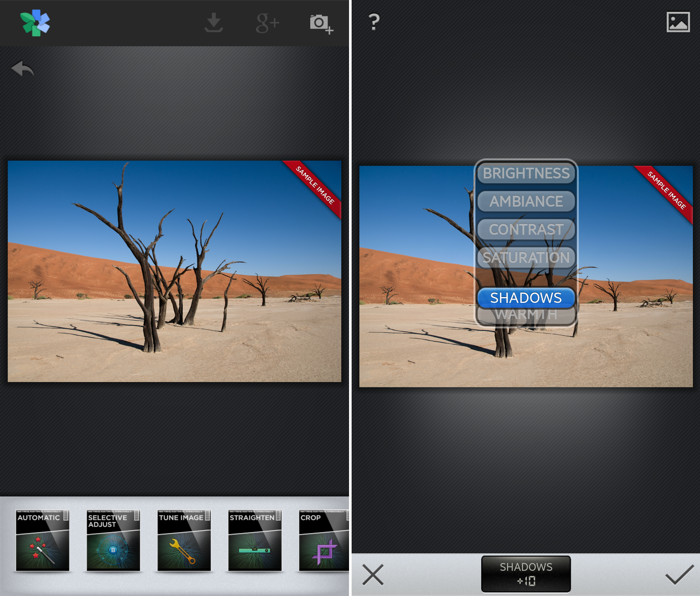Open the Crop tool tile

[323, 541]
